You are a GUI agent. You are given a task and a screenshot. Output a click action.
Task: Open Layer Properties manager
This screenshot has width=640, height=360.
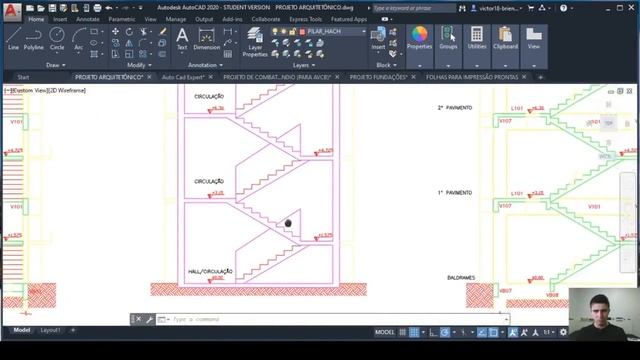pos(255,42)
